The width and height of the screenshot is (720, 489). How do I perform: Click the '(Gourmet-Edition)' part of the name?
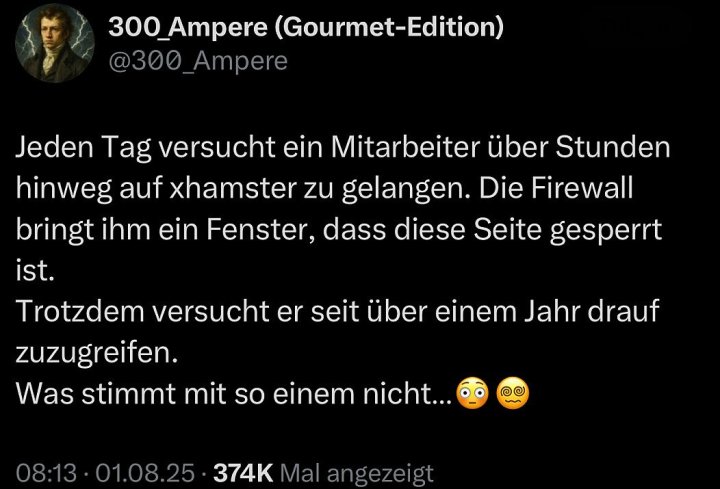388,27
